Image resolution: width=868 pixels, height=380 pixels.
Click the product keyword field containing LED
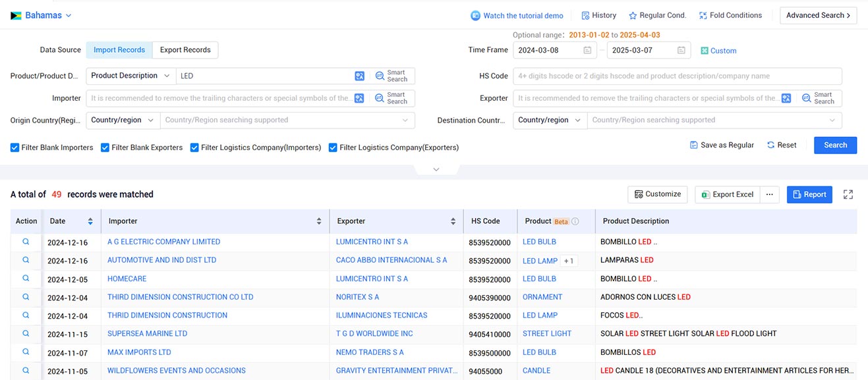[x=264, y=76]
